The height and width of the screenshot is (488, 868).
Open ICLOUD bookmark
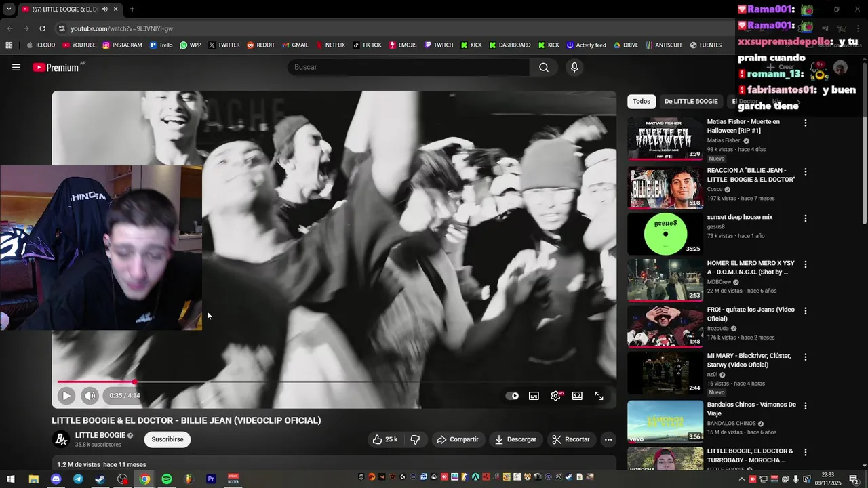coord(41,45)
